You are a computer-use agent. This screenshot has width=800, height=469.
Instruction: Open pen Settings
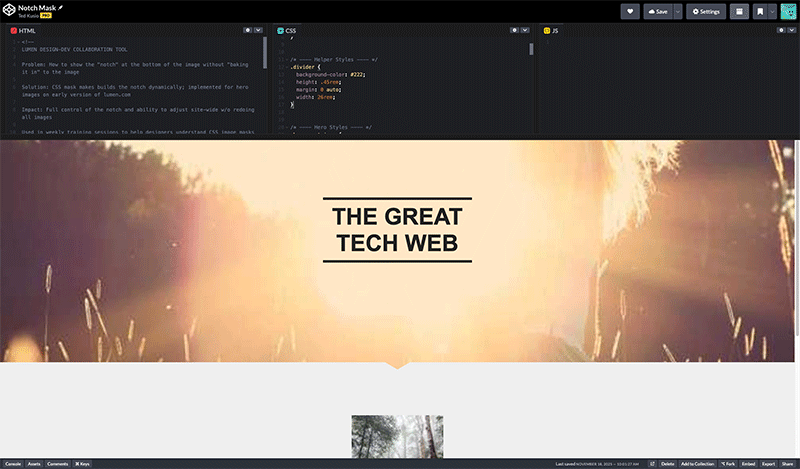click(x=706, y=11)
